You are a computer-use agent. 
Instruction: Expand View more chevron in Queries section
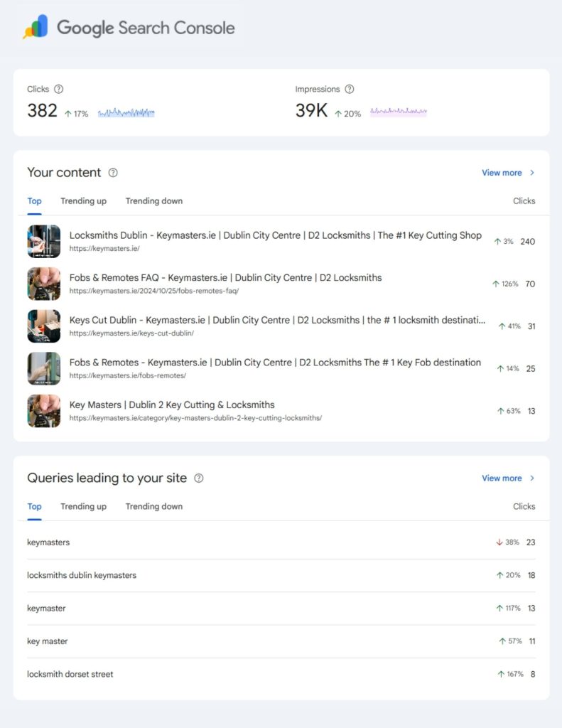(x=532, y=478)
